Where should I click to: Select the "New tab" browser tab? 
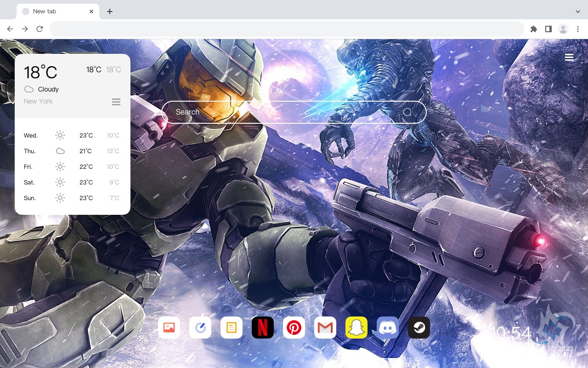coord(58,11)
